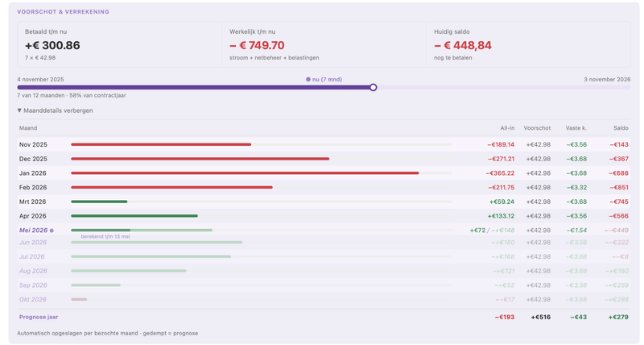Select the forecast Okt 2026 row
Image resolution: width=644 pixels, height=345 pixels.
[x=324, y=299]
